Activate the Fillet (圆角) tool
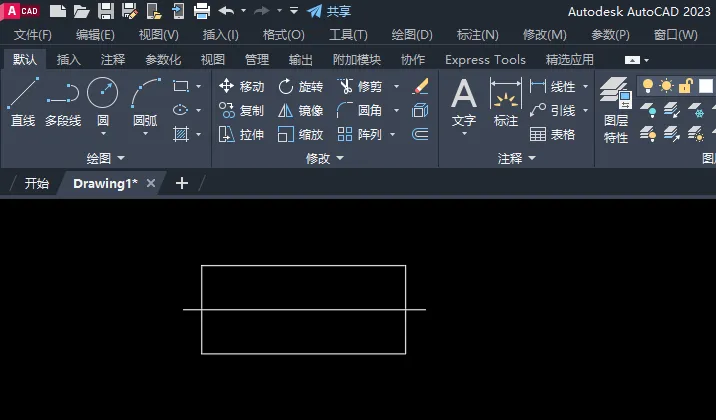 360,110
